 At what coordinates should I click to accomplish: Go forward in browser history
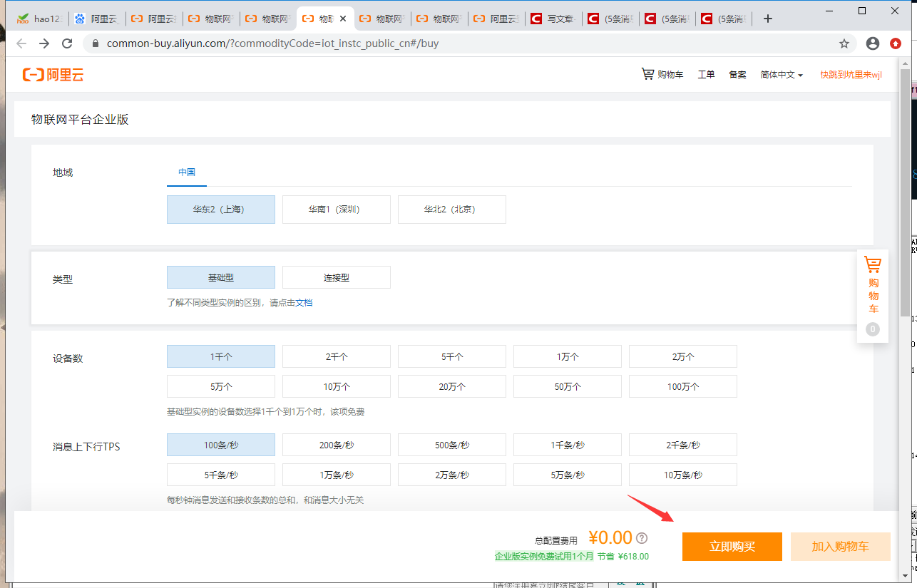(44, 43)
